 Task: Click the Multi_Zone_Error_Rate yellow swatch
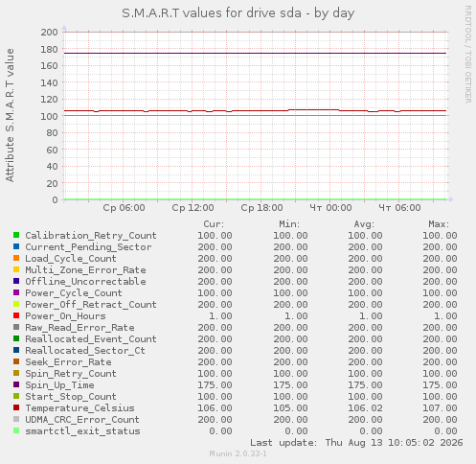16,269
